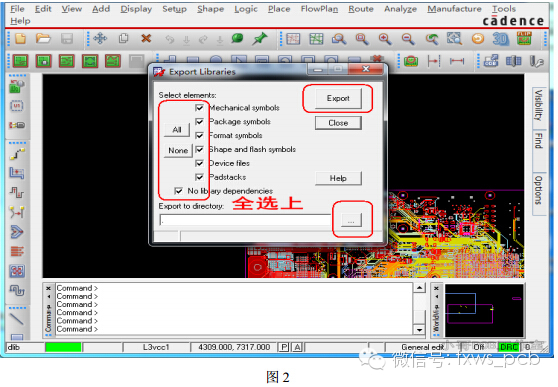Open the Route menu
The image size is (558, 387).
pos(361,9)
